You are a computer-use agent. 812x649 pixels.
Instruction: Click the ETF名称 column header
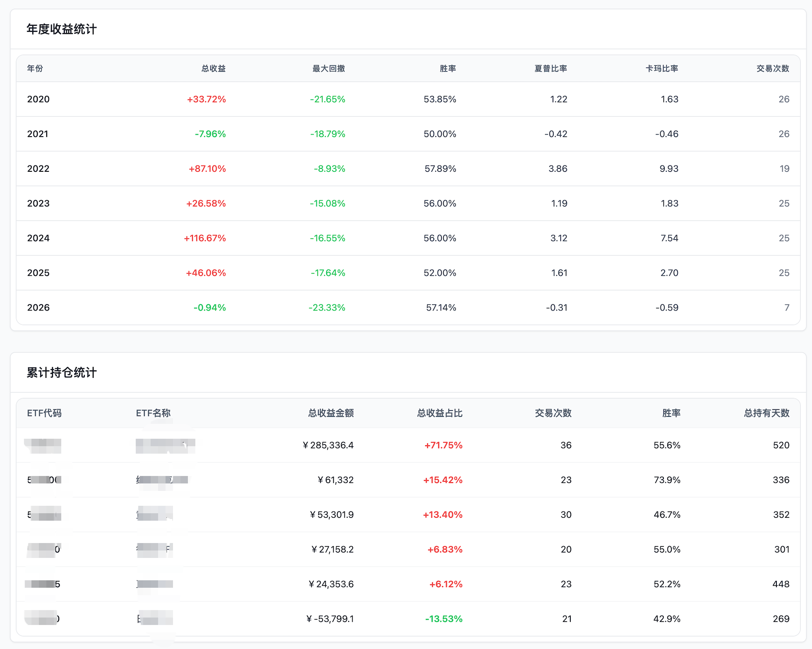[x=153, y=413]
